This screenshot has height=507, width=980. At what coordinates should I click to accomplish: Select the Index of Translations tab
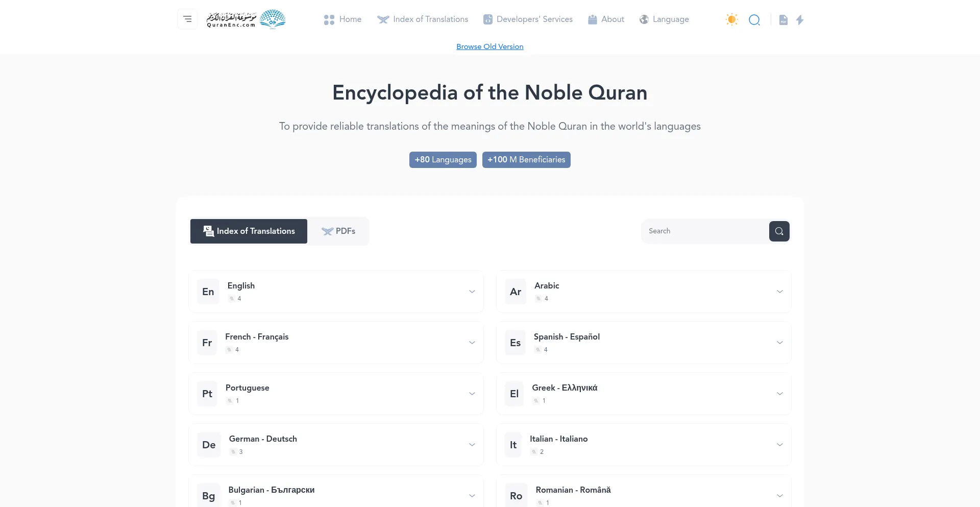pyautogui.click(x=249, y=231)
